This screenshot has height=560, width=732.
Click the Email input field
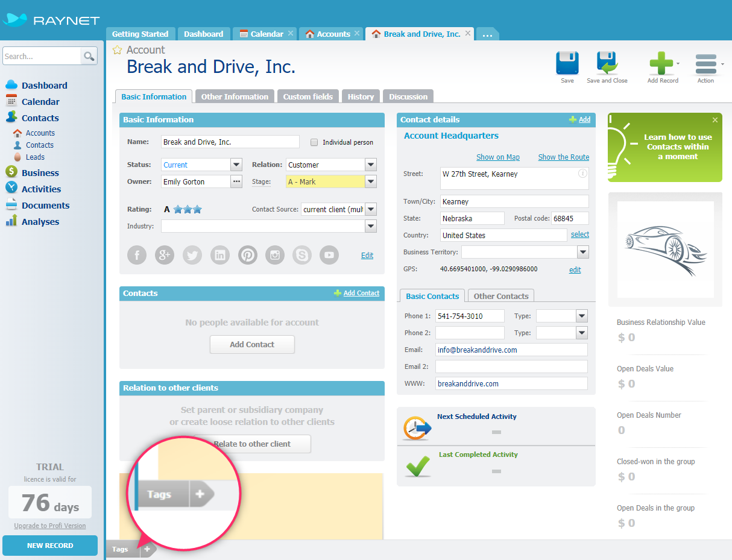click(x=511, y=350)
